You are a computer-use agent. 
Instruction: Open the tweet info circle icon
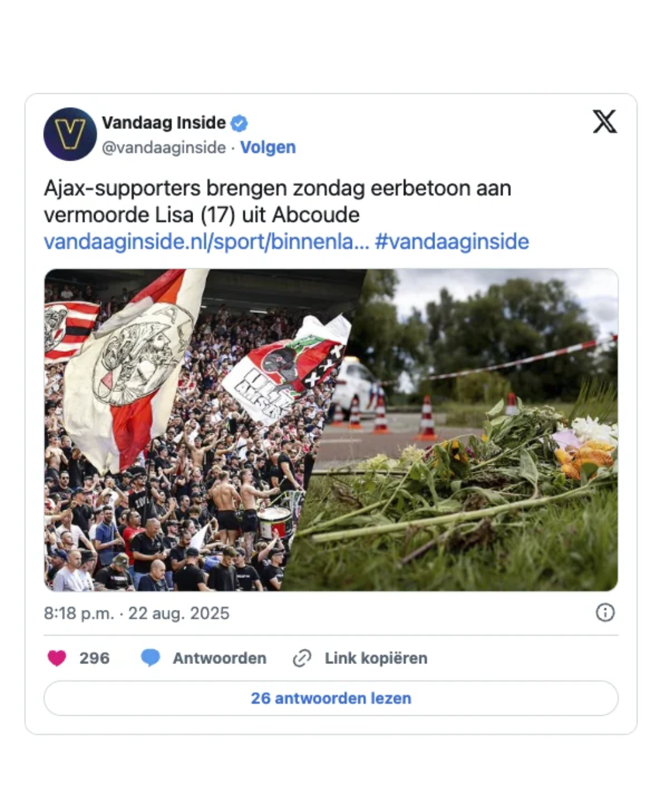[x=605, y=612]
